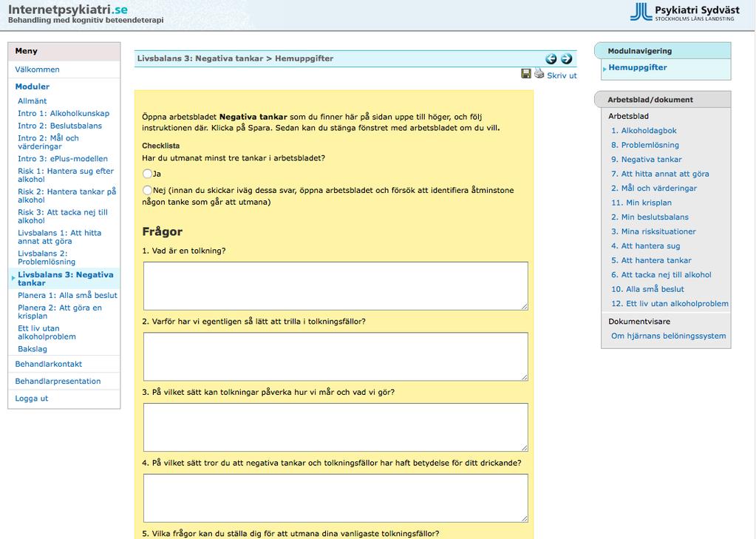The image size is (756, 539).
Task: Open module Intro 2: Beslutsbalans
Action: [x=60, y=126]
